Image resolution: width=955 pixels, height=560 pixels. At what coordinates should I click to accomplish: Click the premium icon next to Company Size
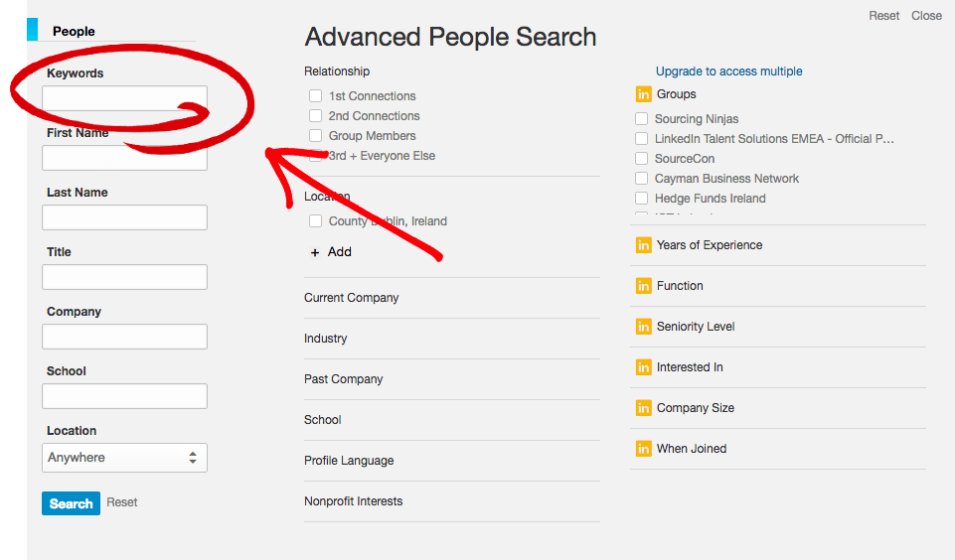point(643,408)
